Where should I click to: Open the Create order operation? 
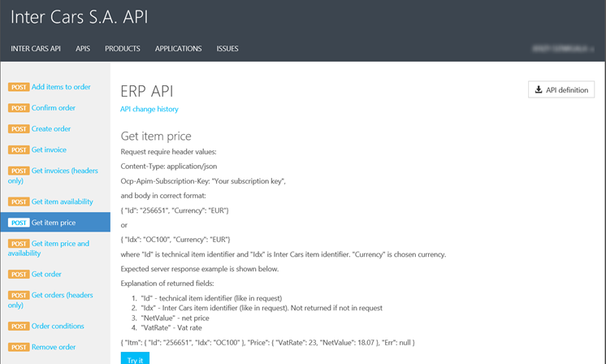[51, 129]
